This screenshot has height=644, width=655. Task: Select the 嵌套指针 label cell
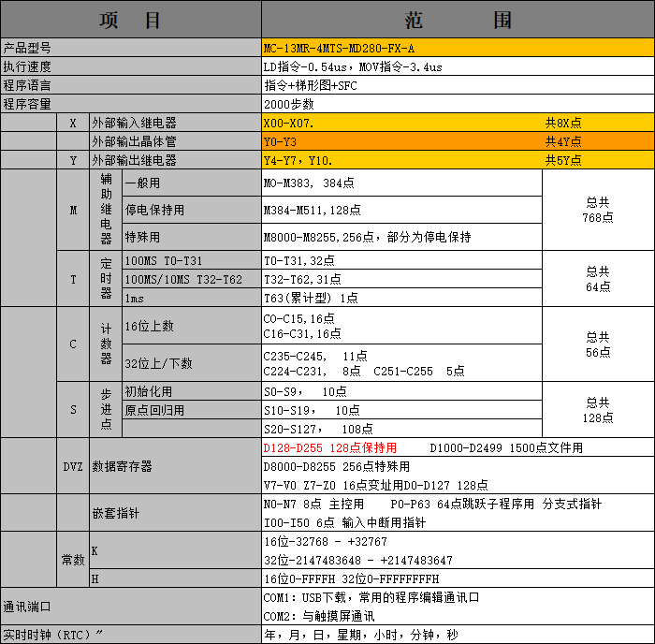tap(175, 513)
